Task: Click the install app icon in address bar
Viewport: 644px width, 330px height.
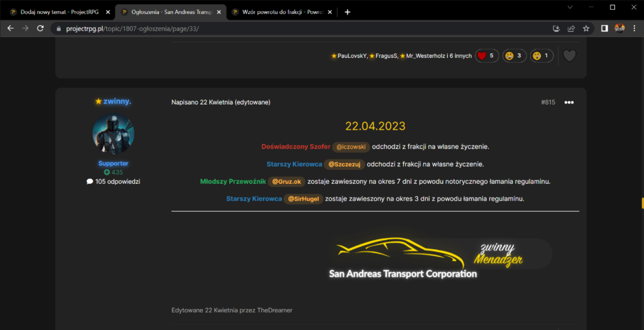Action: (x=556, y=28)
